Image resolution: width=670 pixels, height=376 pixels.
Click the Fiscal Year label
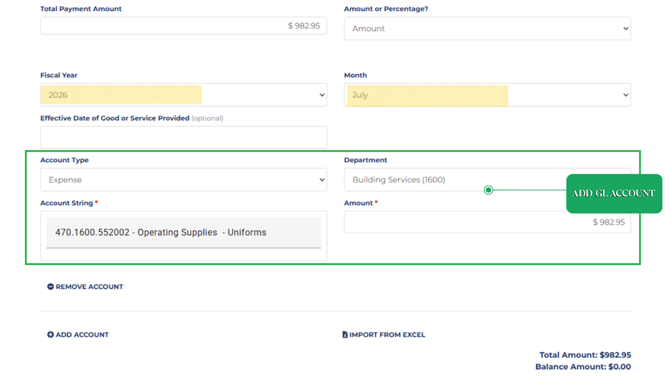pos(59,75)
